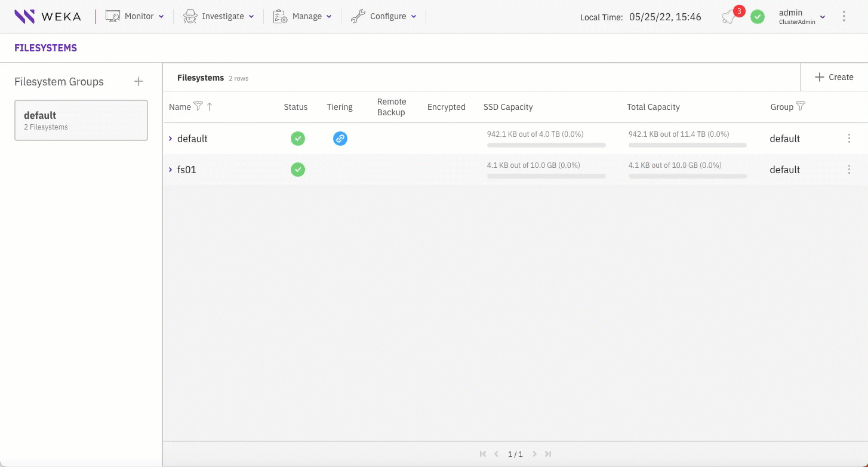Screen dimensions: 868x467
Task: Click the default SSD capacity usage bar
Action: coord(546,145)
